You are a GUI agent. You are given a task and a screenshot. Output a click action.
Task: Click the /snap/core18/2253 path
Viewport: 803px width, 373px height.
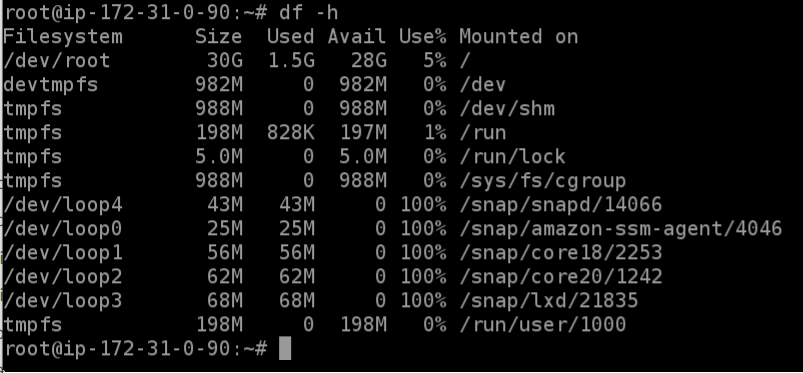(561, 252)
